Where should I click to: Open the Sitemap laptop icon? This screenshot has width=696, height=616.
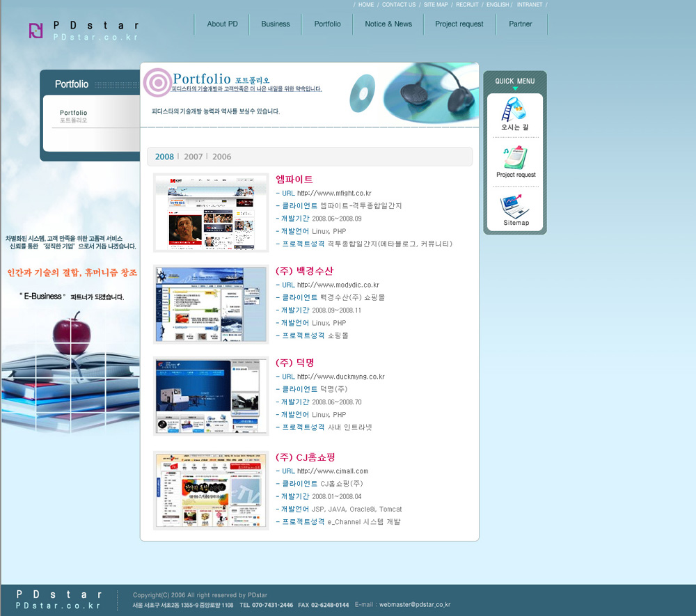coord(516,206)
